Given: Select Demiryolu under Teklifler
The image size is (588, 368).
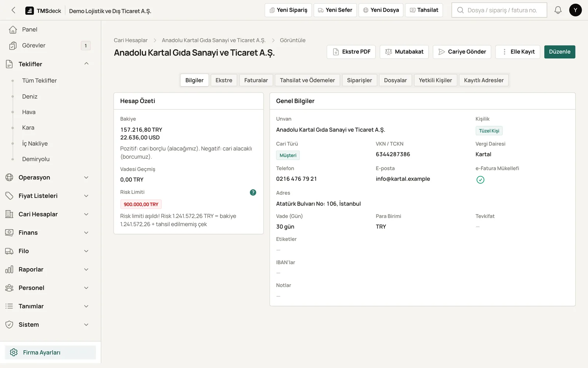Looking at the screenshot, I should tap(36, 159).
